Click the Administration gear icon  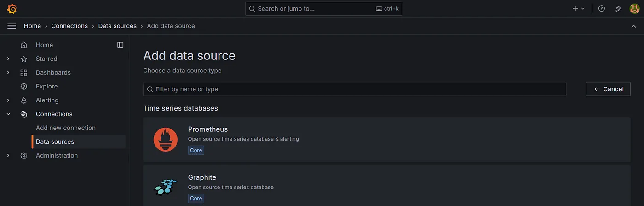pos(24,156)
